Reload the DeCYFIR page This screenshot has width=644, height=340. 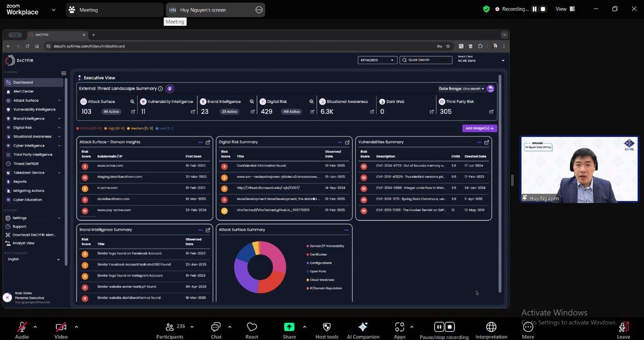27,46
